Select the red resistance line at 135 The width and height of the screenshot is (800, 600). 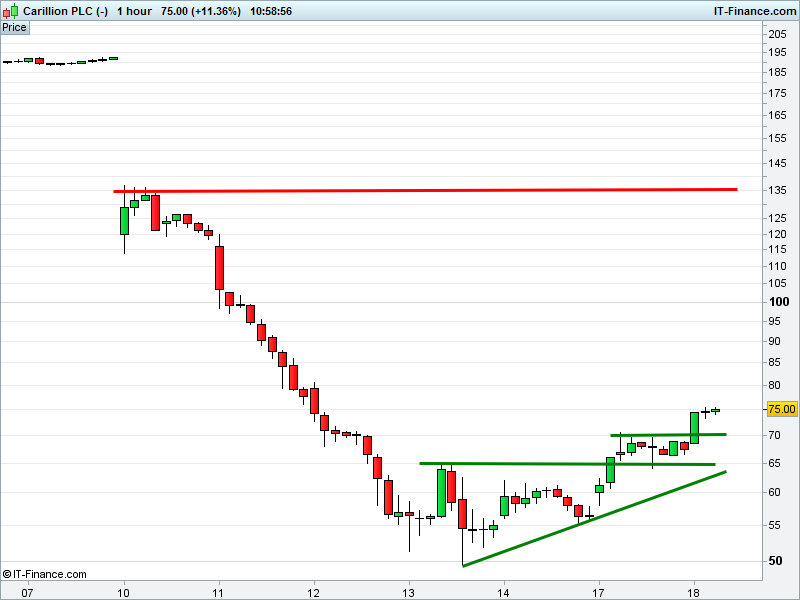coord(425,190)
